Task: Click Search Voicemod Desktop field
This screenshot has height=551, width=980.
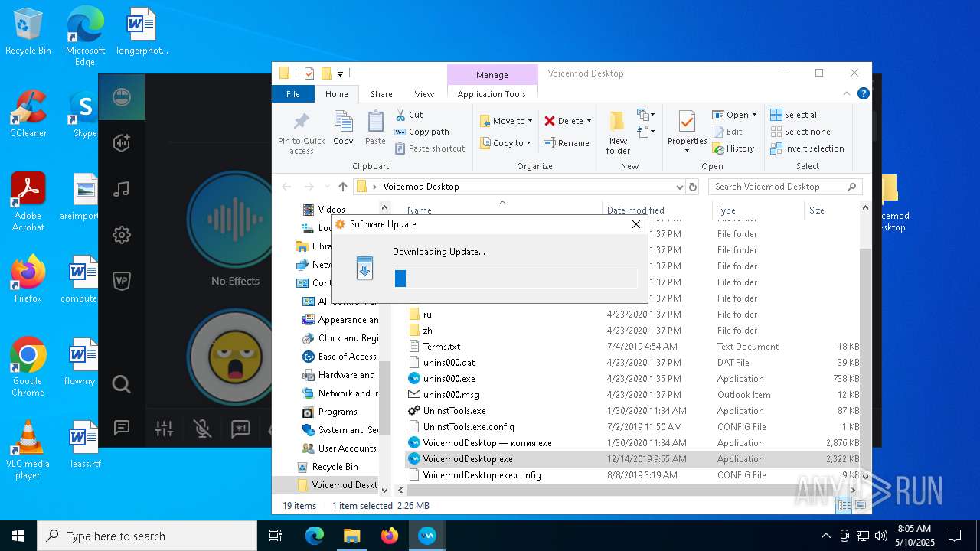Action: 785,187
